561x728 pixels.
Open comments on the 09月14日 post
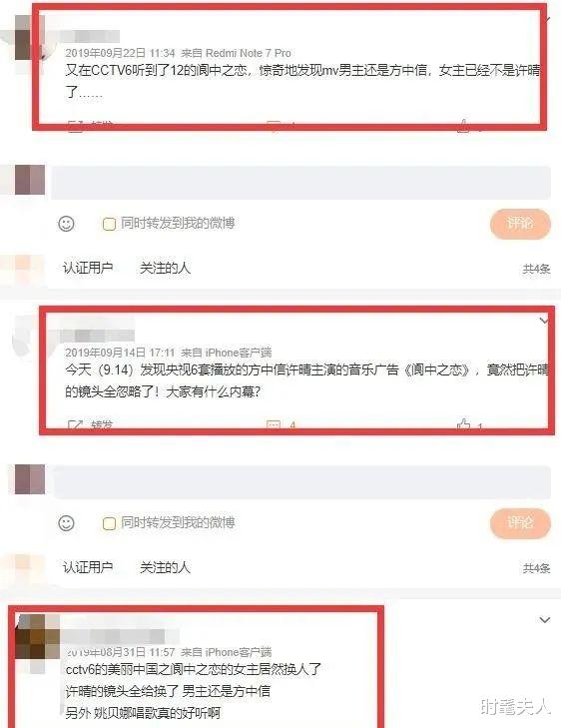[x=280, y=424]
